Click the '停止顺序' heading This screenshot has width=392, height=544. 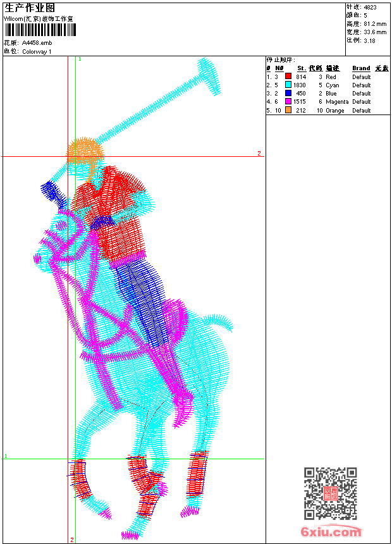pyautogui.click(x=281, y=60)
